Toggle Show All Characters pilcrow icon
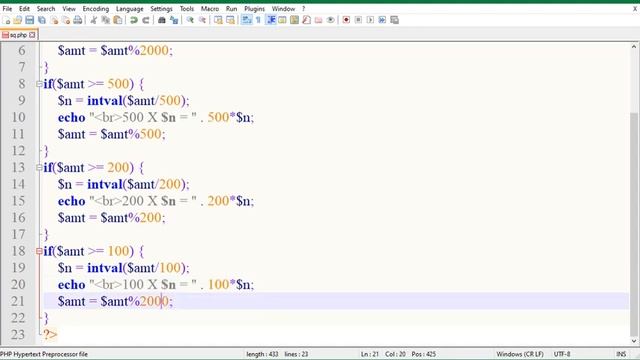This screenshot has width=640, height=360. 258,20
